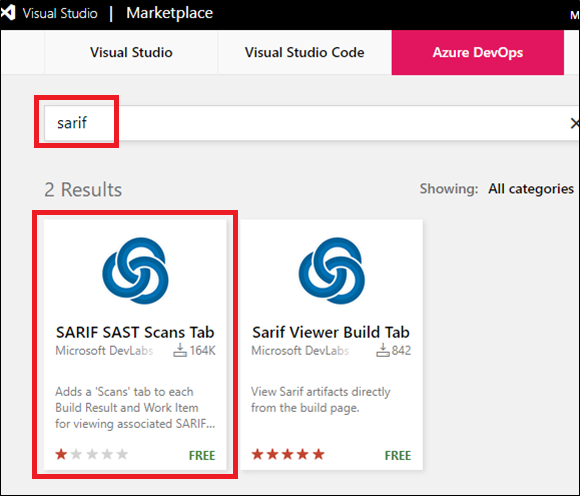This screenshot has height=496, width=580.
Task: Click the FREE label on Sarif Viewer card
Action: [x=398, y=455]
